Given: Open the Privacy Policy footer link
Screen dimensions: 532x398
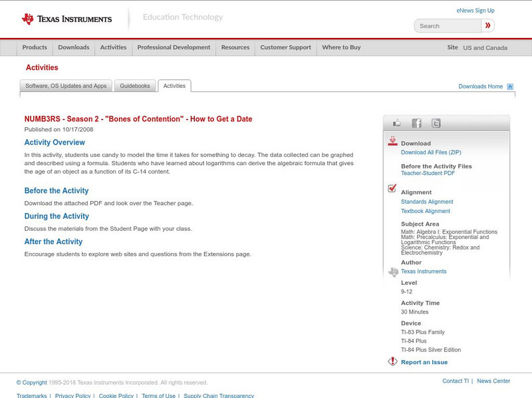Looking at the screenshot, I should pos(72,395).
